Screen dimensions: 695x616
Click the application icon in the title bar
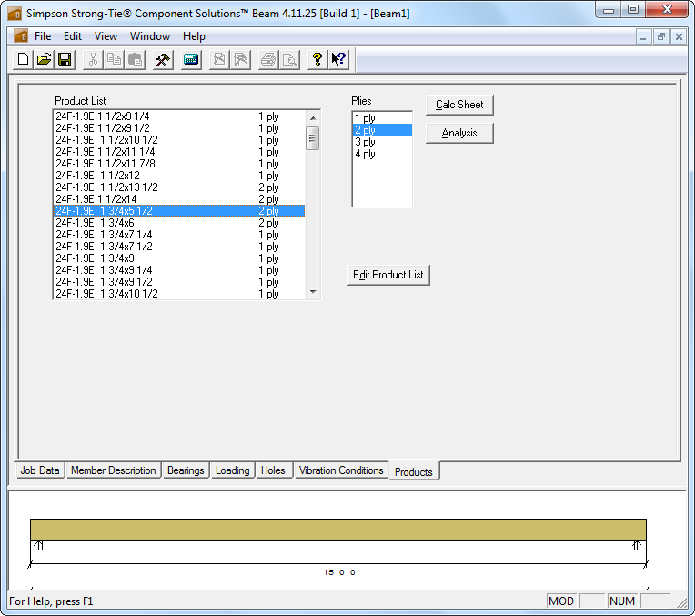[15, 14]
